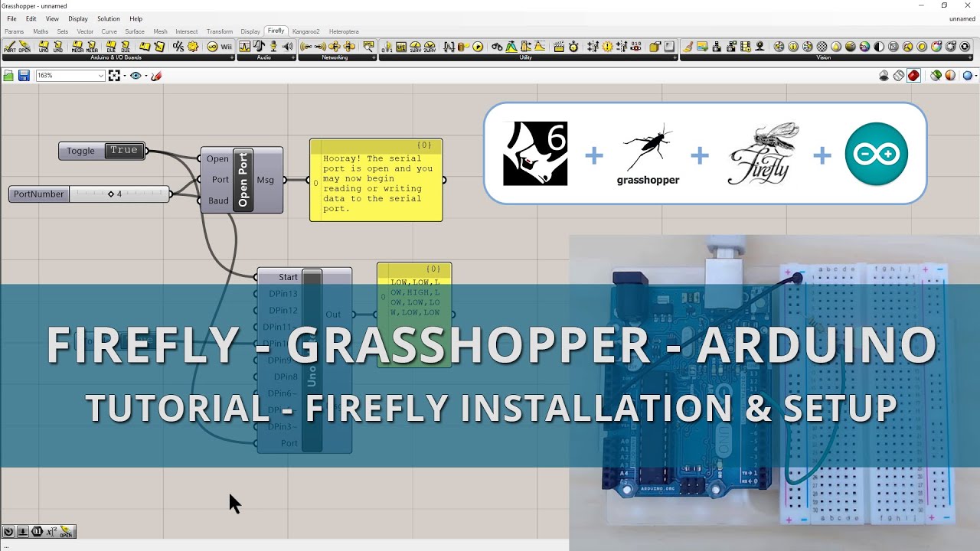The width and height of the screenshot is (980, 551).
Task: Open the Help menu
Action: click(136, 18)
